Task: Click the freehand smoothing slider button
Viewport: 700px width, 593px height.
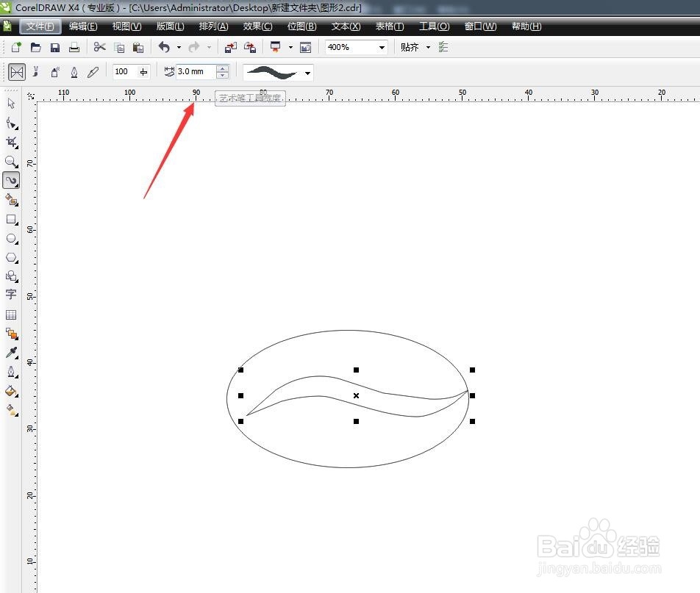Action: (x=144, y=72)
